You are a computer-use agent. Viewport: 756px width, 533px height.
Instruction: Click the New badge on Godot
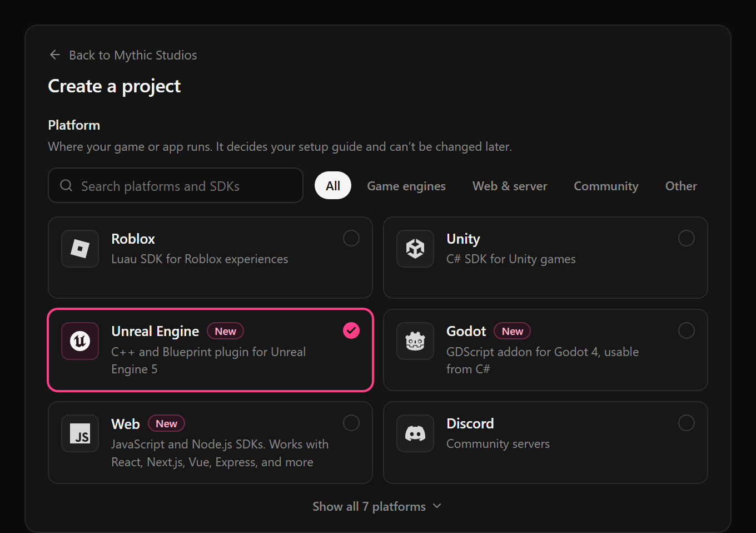[x=513, y=331]
